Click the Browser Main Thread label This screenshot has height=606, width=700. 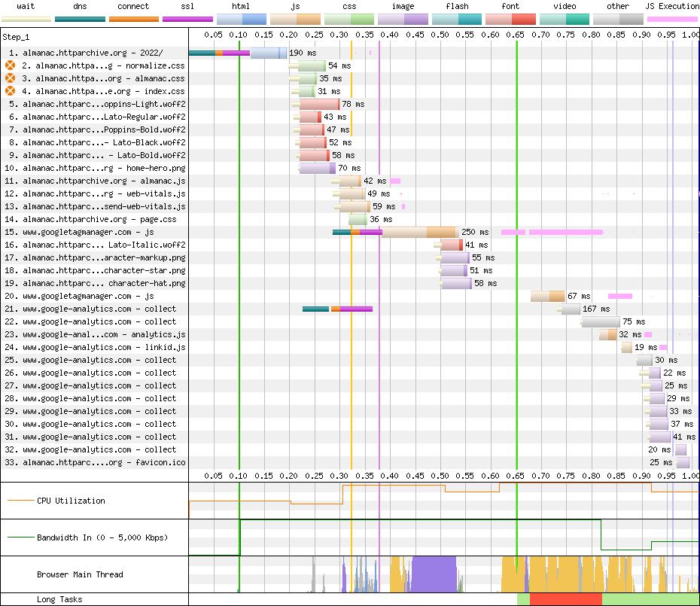pos(80,574)
